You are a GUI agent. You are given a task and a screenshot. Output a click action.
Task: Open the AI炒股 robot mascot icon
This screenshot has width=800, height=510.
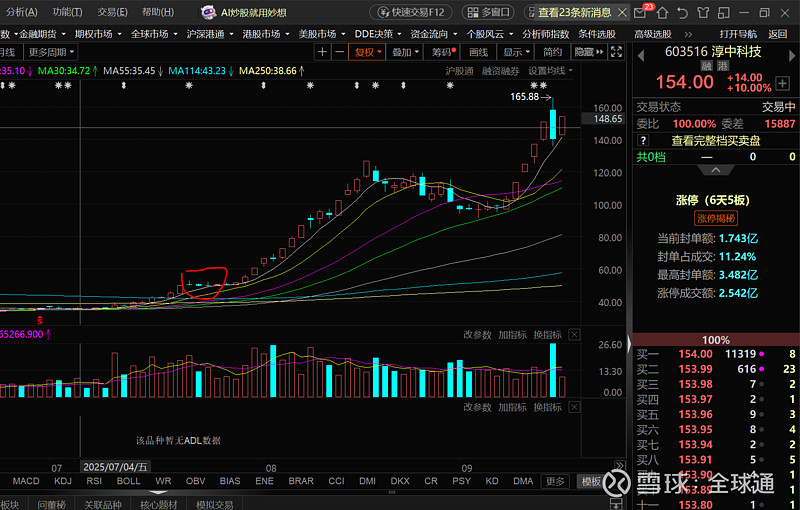click(208, 12)
